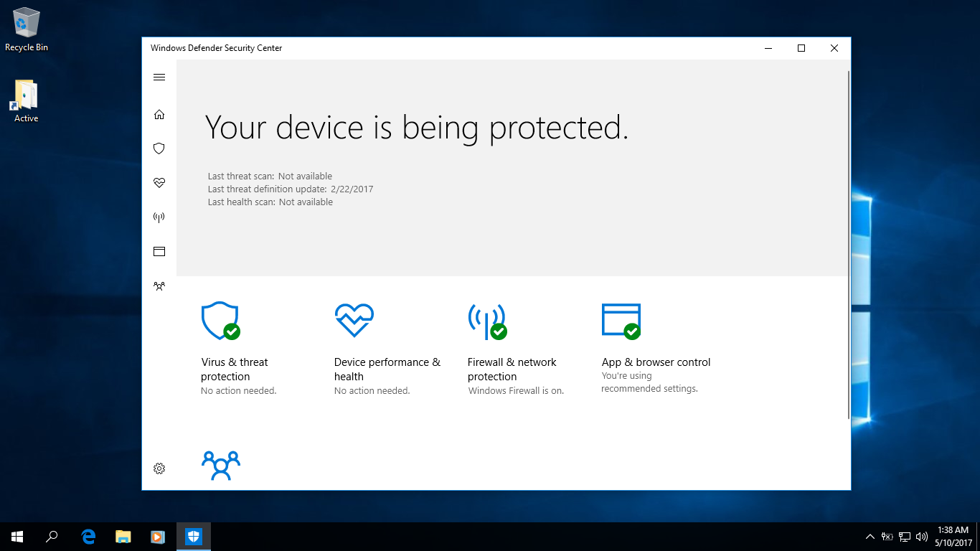The width and height of the screenshot is (980, 551).
Task: Click the large App & browser window icon
Action: point(621,321)
